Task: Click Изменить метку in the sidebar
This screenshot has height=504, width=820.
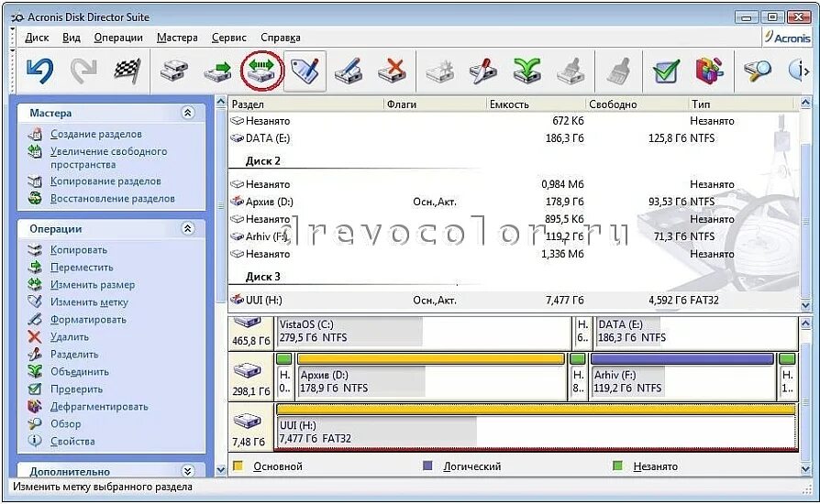Action: click(x=89, y=301)
